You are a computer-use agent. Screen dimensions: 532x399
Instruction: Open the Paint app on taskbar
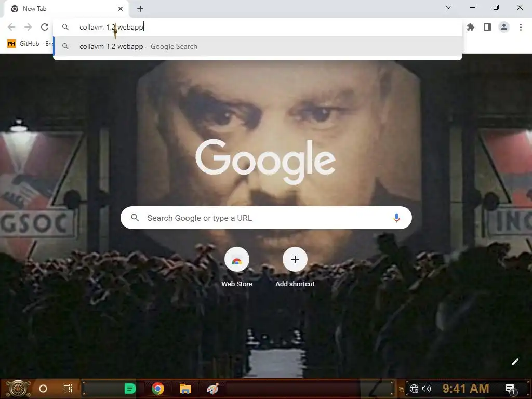[x=212, y=389]
